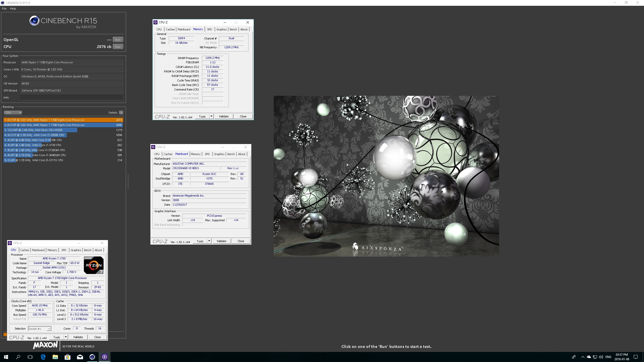This screenshot has width=644, height=362.
Task: Switch to Cinebench taskbar icon
Action: tap(92, 357)
